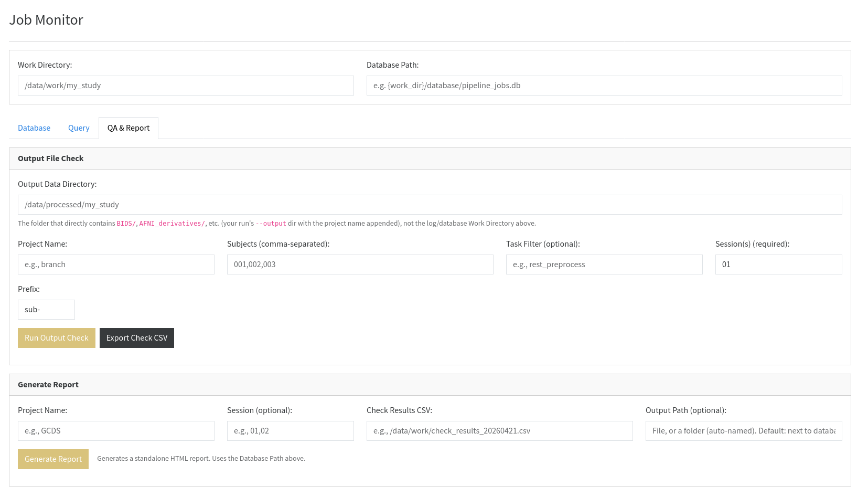This screenshot has height=497, width=868.
Task: Click the 'Generates a standalone HTML report' note
Action: [201, 459]
